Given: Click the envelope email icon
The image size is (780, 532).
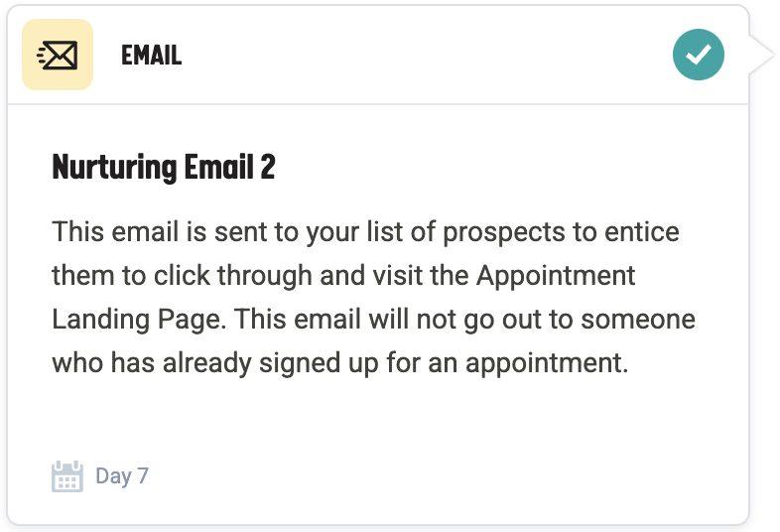Looking at the screenshot, I should 58,56.
